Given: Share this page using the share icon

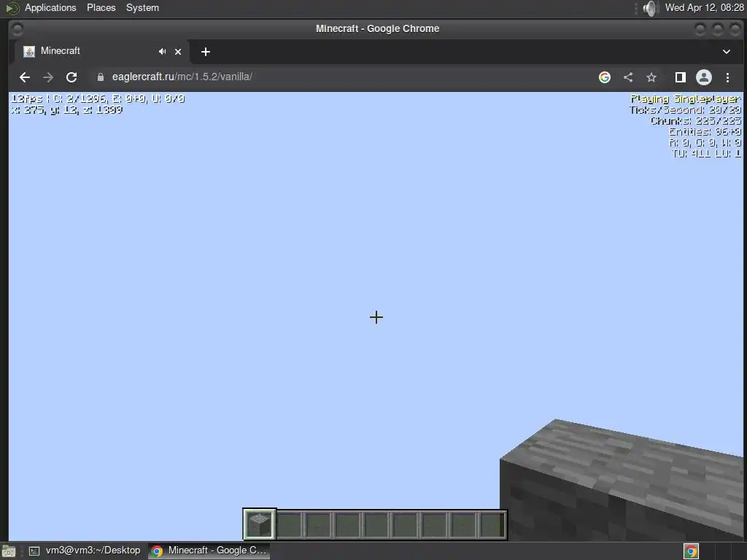Looking at the screenshot, I should pyautogui.click(x=628, y=77).
